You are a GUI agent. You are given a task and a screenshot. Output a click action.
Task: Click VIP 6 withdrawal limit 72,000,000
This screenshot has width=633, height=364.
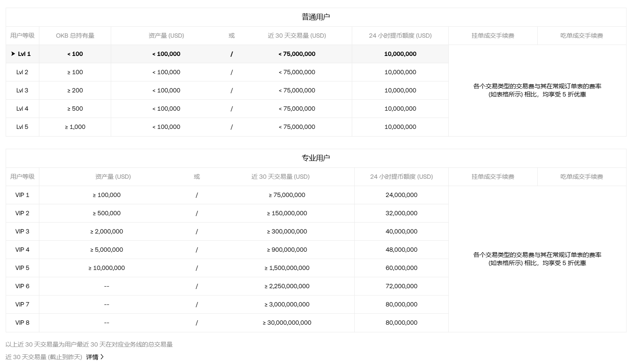tap(401, 286)
